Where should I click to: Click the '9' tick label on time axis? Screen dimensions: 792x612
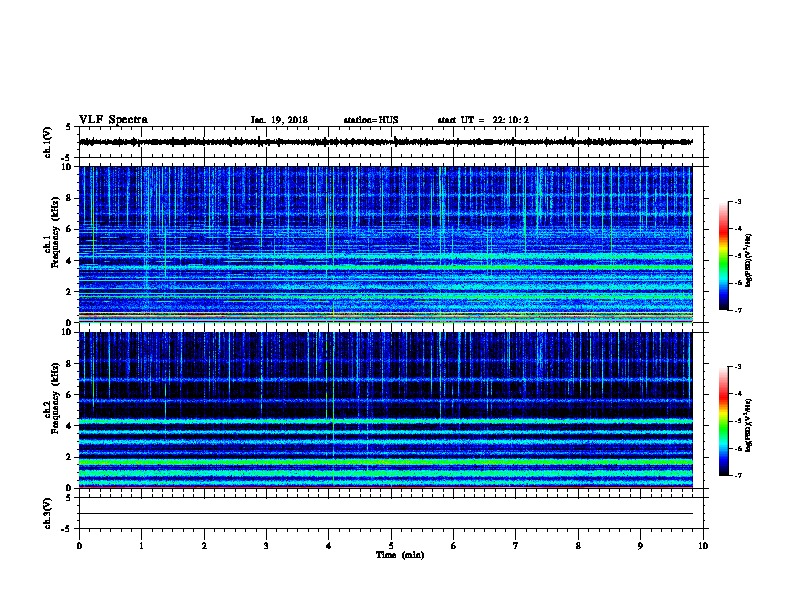640,546
